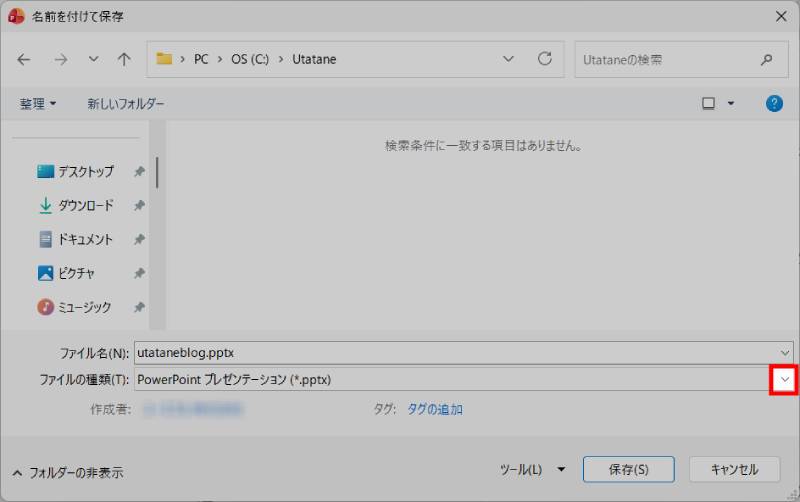Click the 保存(S) button
This screenshot has height=502, width=800.
click(x=629, y=469)
